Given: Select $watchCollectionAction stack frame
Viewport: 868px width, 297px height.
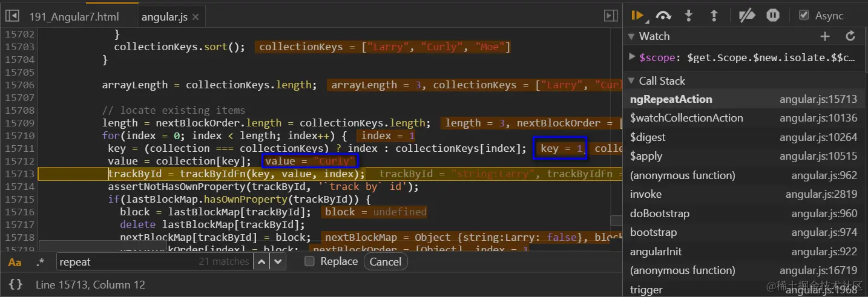Looking at the screenshot, I should coord(745,118).
